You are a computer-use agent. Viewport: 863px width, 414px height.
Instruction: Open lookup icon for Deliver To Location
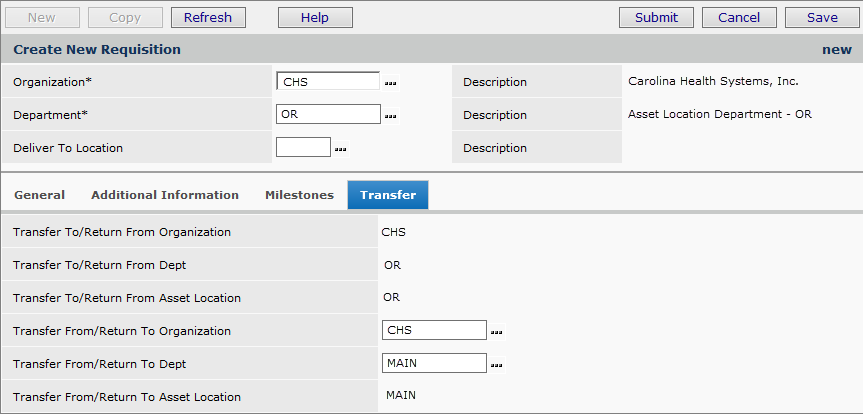(x=341, y=149)
